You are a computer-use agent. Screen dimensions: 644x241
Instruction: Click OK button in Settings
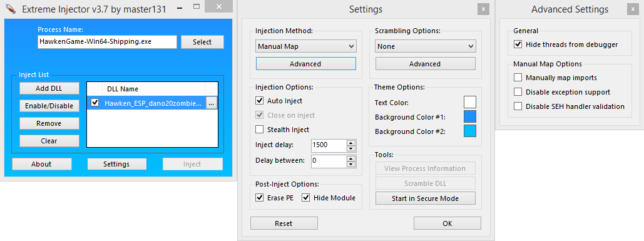447,223
